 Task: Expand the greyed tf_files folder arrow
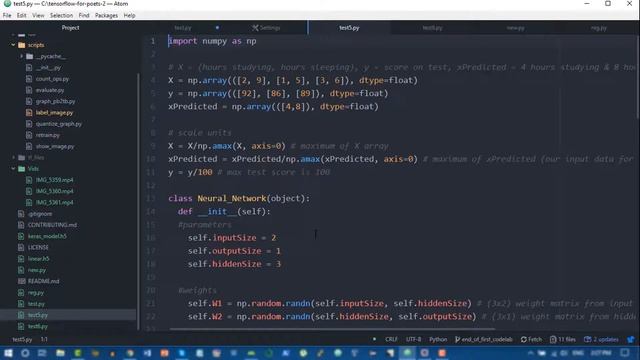tap(13, 157)
